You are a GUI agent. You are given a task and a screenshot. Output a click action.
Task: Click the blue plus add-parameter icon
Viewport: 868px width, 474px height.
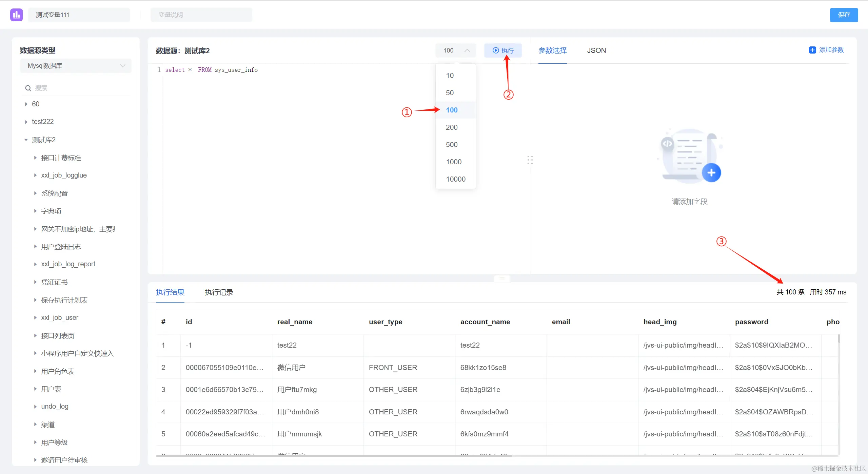click(x=812, y=50)
